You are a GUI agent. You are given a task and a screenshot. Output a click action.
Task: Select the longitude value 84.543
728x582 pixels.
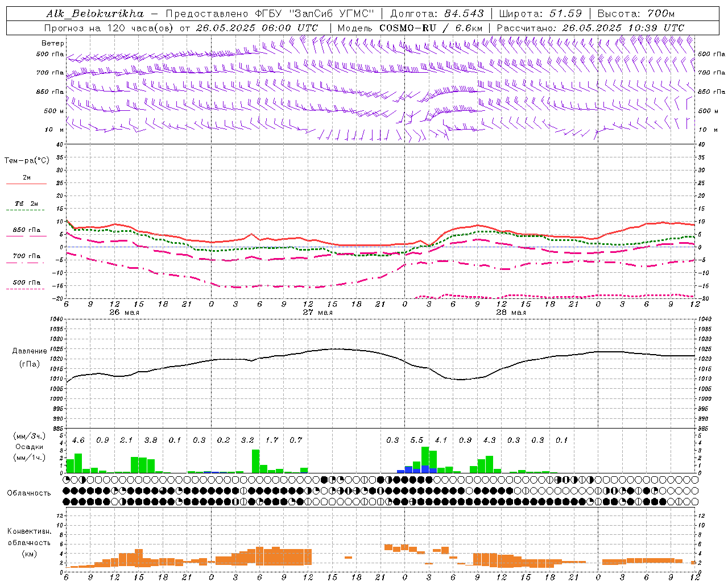pos(464,13)
